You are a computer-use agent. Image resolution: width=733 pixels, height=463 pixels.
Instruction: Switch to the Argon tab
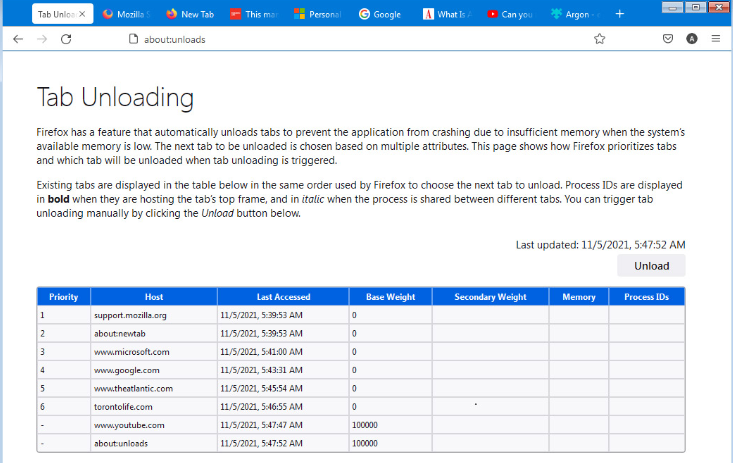pos(574,14)
